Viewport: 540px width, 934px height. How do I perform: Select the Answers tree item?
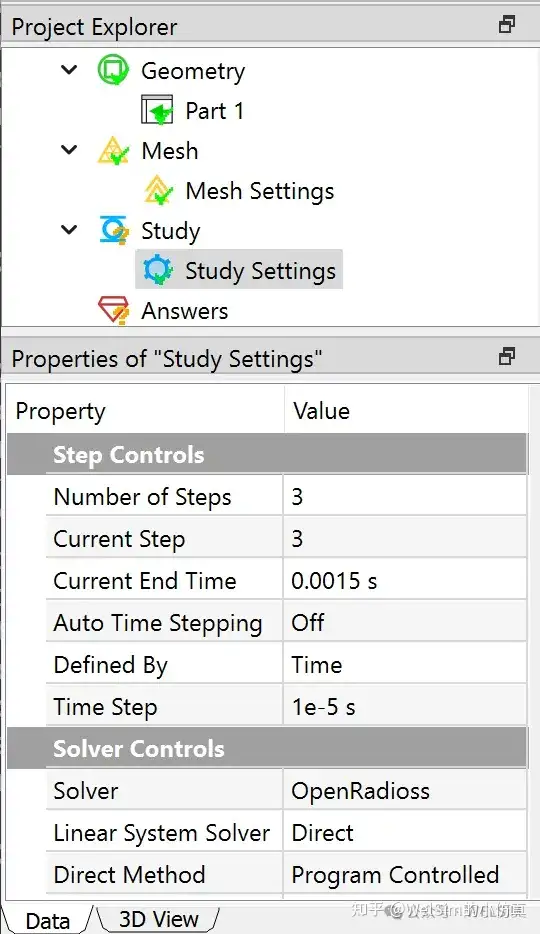tap(184, 311)
